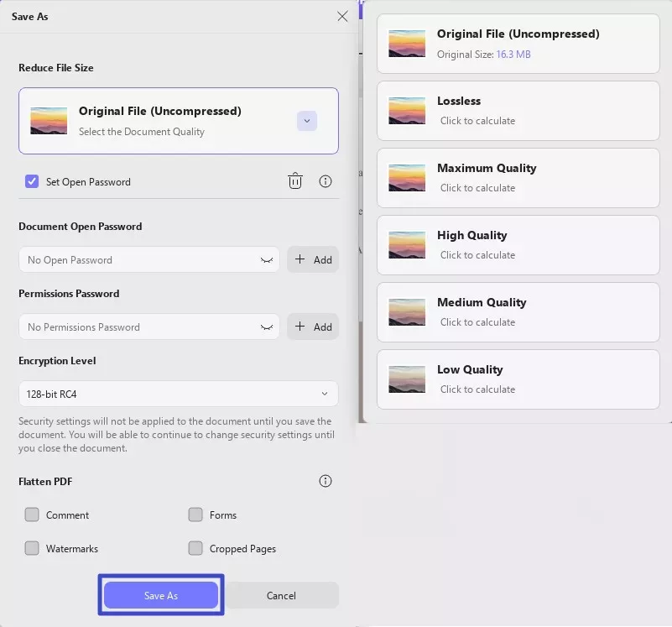
Task: Close the Save As dialog
Action: [342, 16]
